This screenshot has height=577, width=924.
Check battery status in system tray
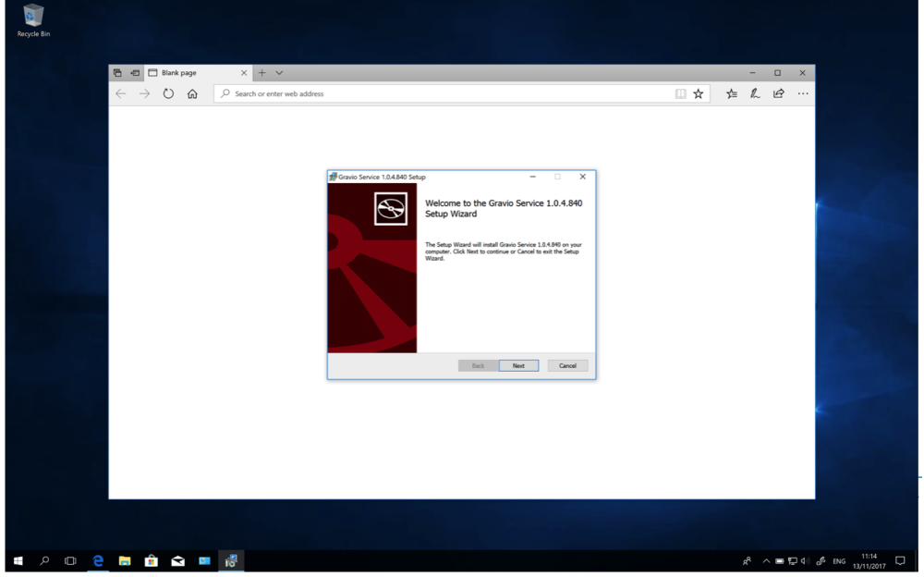point(779,561)
